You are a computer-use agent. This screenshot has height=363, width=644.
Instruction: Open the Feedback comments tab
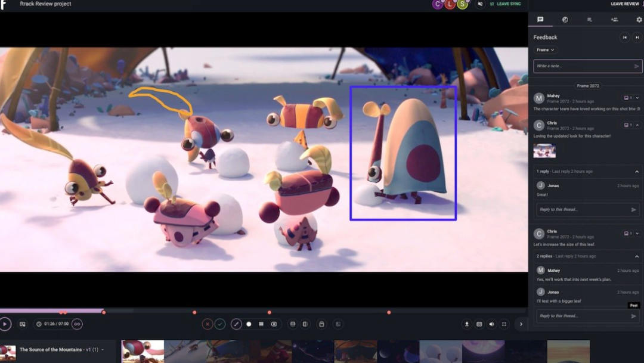pos(540,19)
